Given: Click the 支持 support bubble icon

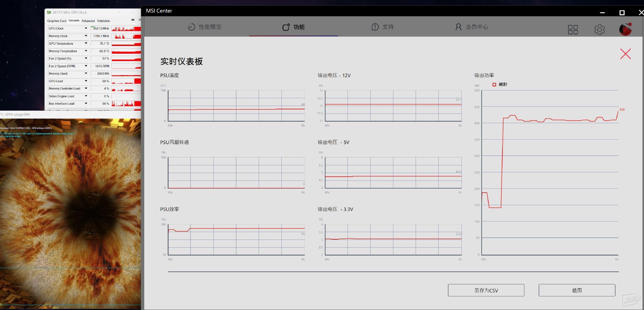Looking at the screenshot, I should pyautogui.click(x=375, y=27).
